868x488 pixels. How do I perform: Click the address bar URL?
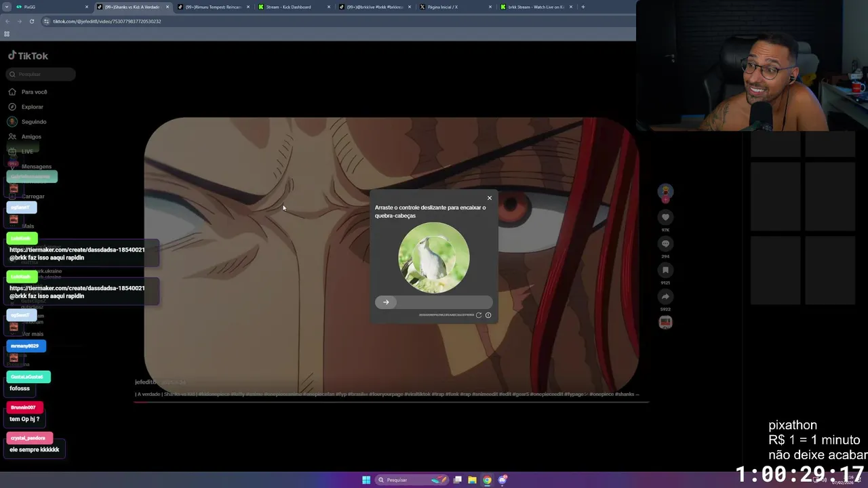click(x=107, y=21)
